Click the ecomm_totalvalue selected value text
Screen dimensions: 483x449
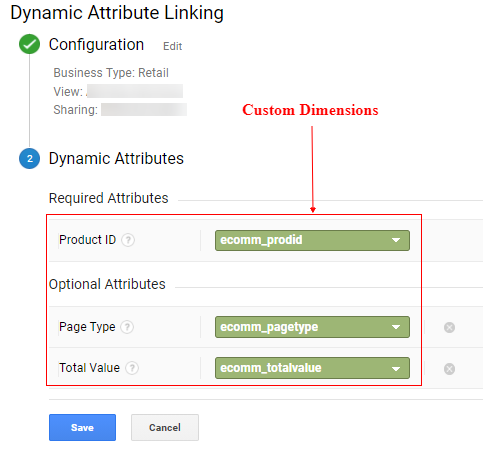click(271, 368)
